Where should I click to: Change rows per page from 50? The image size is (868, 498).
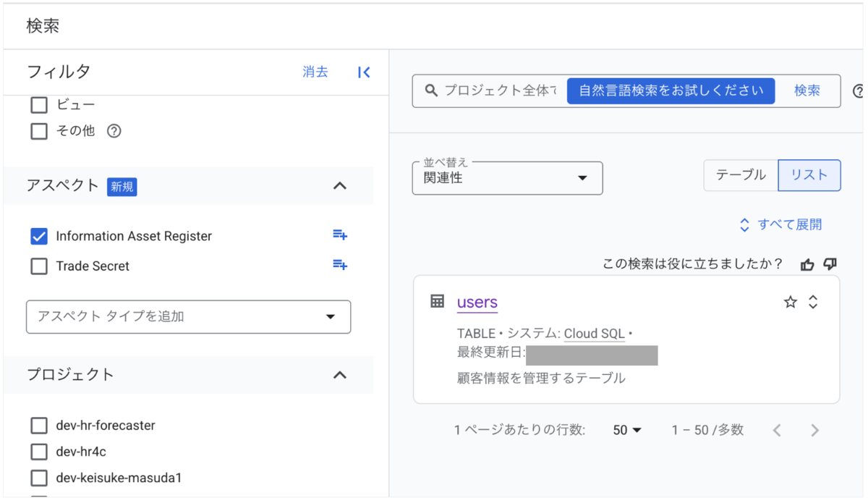(x=627, y=430)
